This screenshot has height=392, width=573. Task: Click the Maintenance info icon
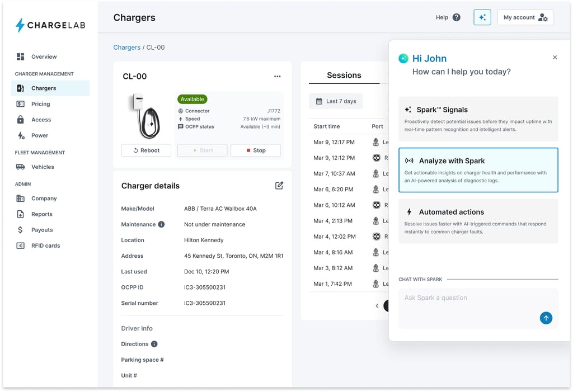[161, 224]
